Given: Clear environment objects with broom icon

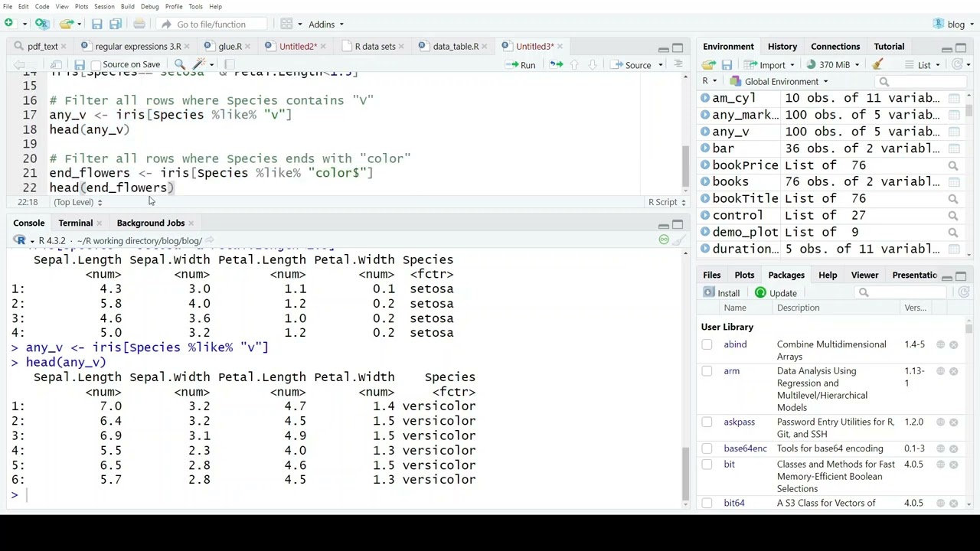Looking at the screenshot, I should click(877, 64).
